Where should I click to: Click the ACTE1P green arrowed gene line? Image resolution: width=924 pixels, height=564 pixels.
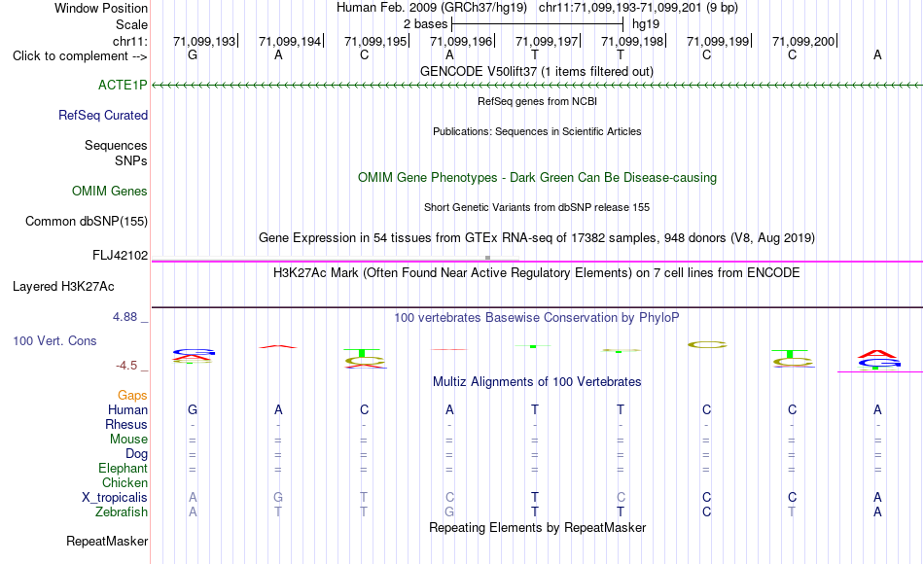tap(537, 86)
